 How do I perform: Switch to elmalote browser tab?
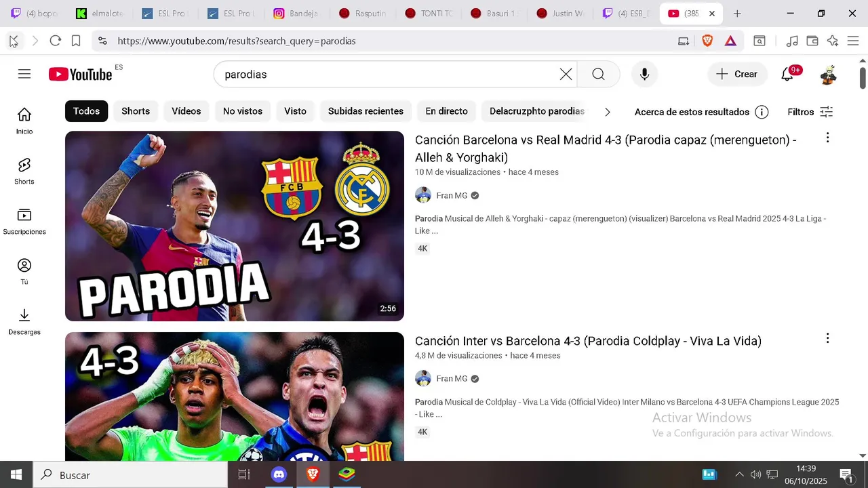pyautogui.click(x=99, y=14)
